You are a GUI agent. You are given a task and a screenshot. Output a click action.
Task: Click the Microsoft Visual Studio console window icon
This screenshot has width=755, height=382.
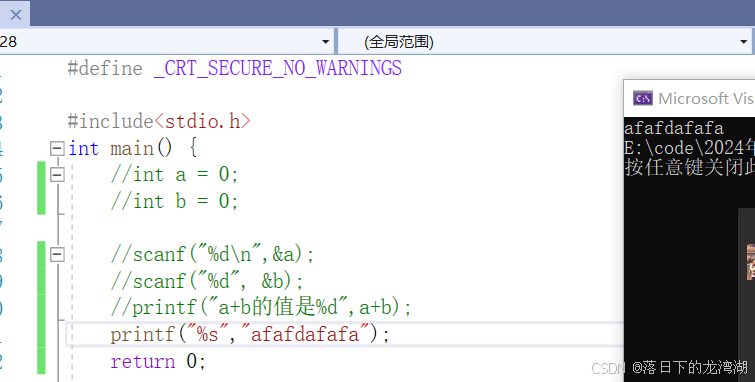coord(643,98)
